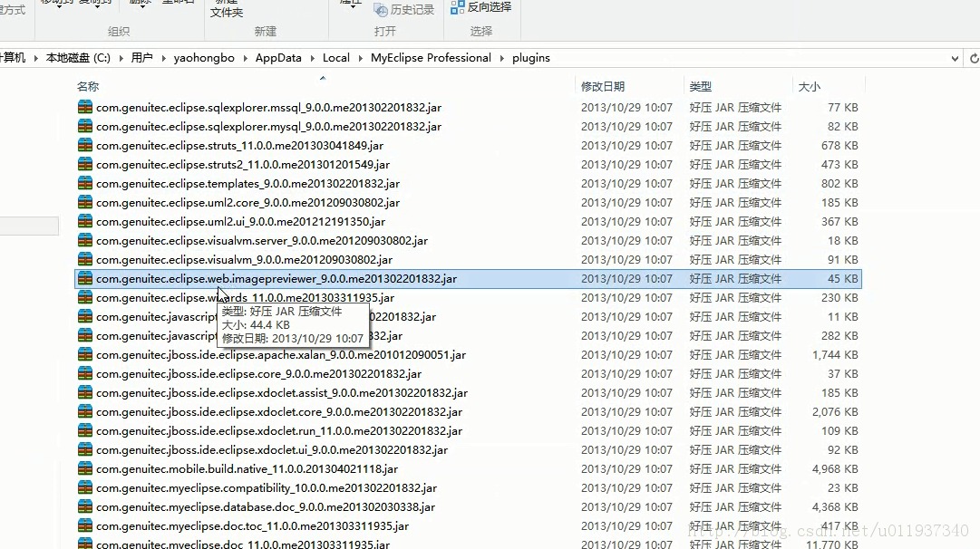Image resolution: width=980 pixels, height=549 pixels.
Task: Click the invert selection grid icon
Action: pyautogui.click(x=458, y=7)
